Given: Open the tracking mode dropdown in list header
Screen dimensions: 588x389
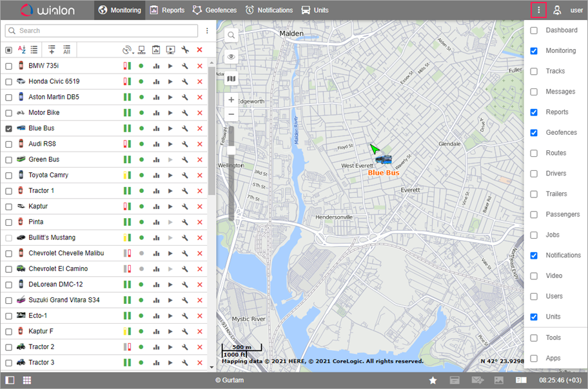Looking at the screenshot, I should pyautogui.click(x=127, y=50).
